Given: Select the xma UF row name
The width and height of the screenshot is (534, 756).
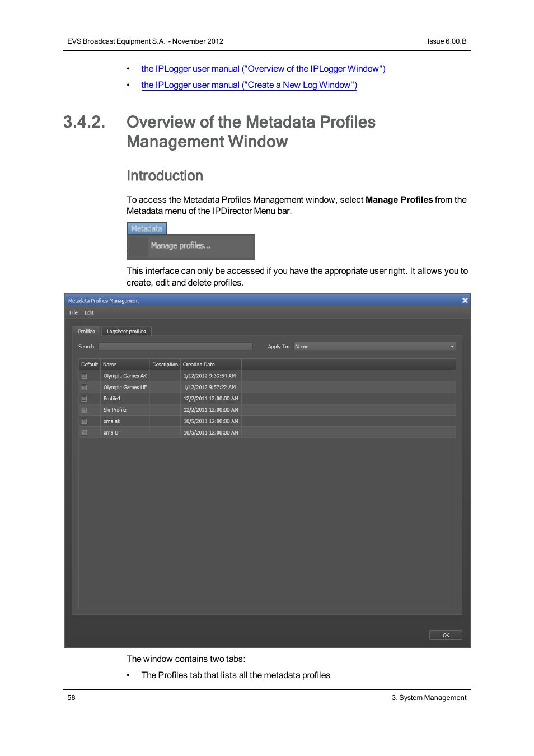Looking at the screenshot, I should (x=112, y=433).
